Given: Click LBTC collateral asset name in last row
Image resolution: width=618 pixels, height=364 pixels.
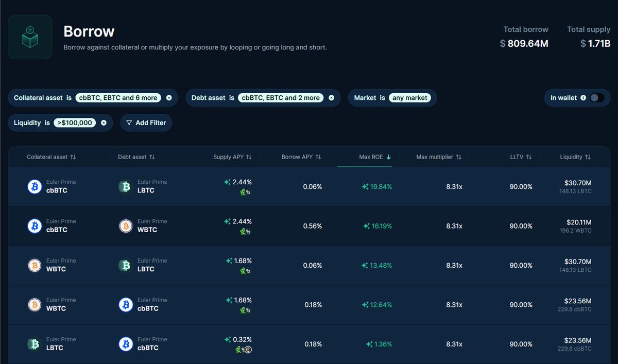Looking at the screenshot, I should point(55,348).
